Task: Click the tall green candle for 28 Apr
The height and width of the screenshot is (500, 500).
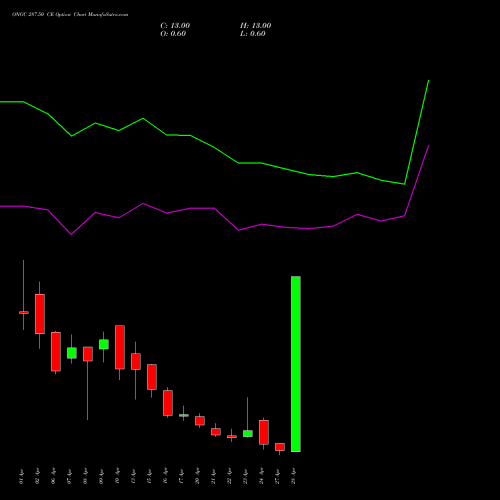Action: 296,364
